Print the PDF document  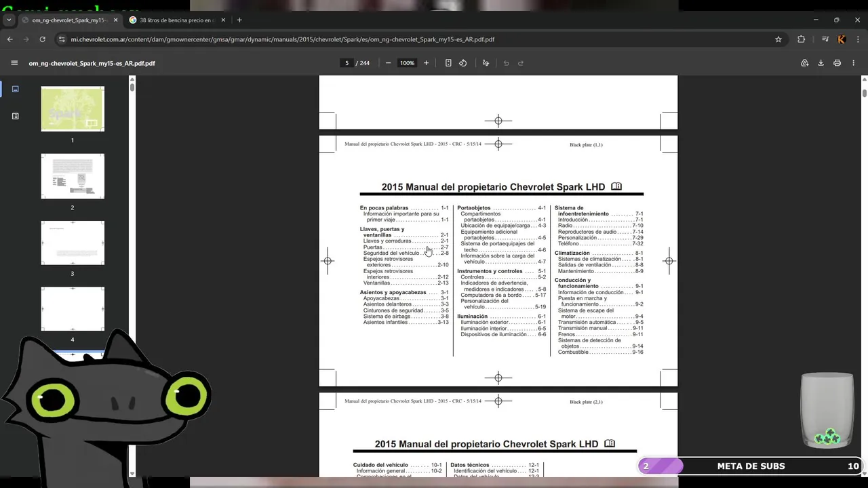(x=837, y=63)
